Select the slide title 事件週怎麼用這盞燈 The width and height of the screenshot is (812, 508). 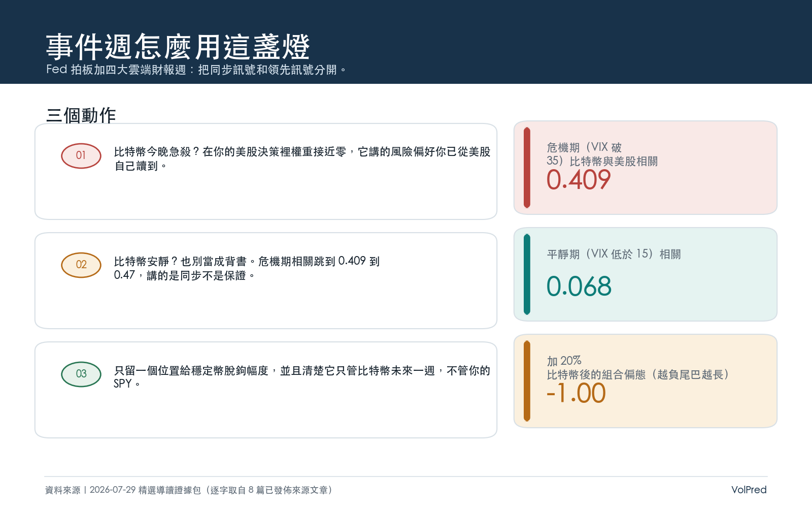tap(178, 47)
